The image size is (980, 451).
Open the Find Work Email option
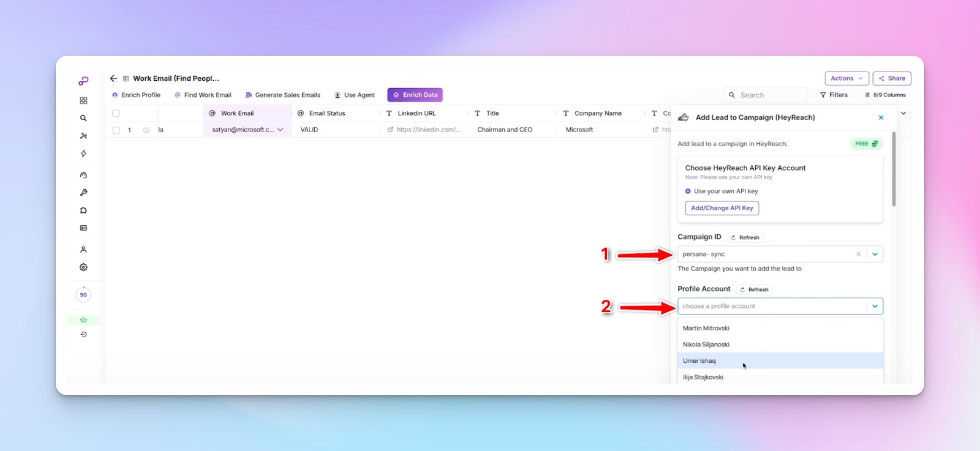click(203, 95)
